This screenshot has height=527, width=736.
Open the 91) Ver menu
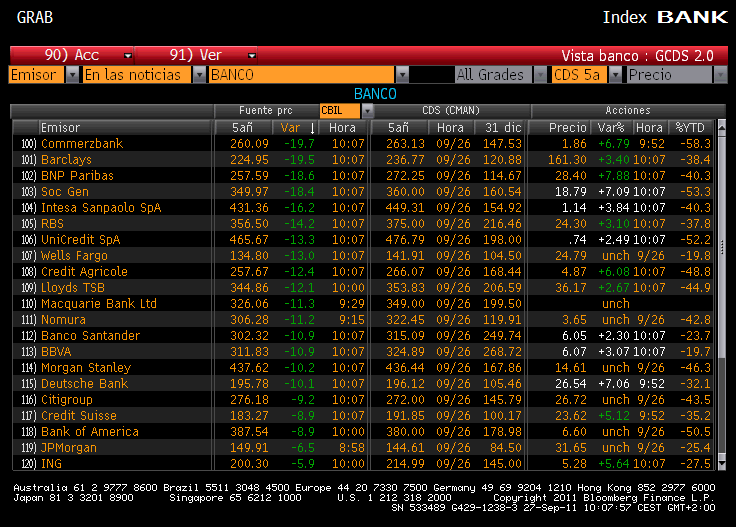pyautogui.click(x=196, y=55)
